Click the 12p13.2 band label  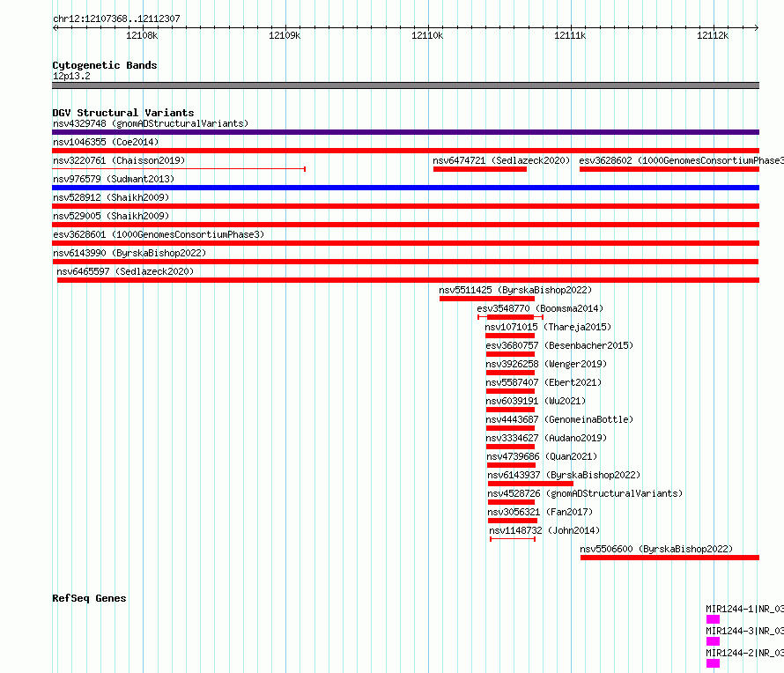point(71,76)
